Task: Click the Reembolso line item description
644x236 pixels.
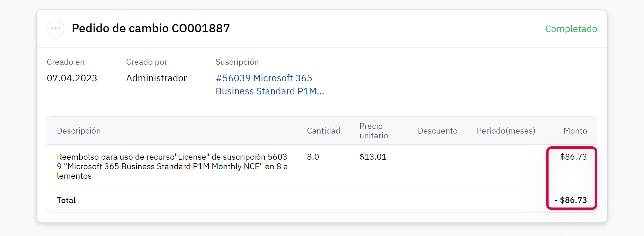Action: click(172, 166)
